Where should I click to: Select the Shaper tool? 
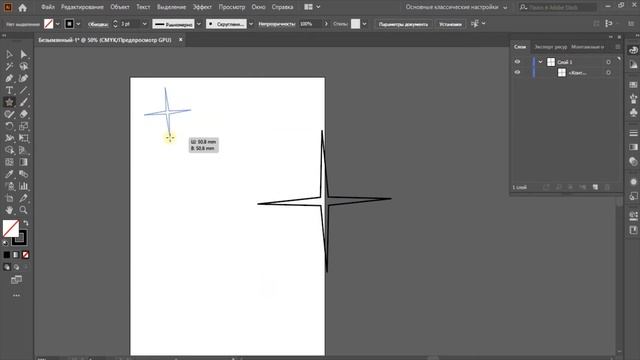pyautogui.click(x=9, y=114)
